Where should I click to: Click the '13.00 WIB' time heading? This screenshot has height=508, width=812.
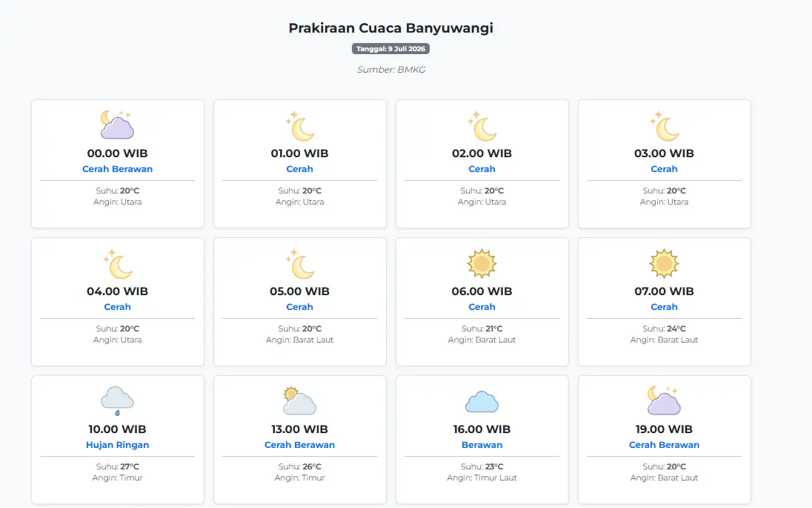[x=300, y=429]
